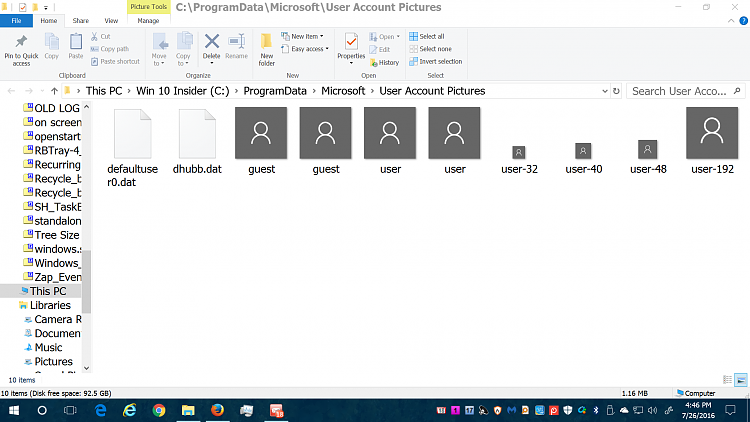Jump to Win 10 Insider (C:) breadcrumb
The height and width of the screenshot is (422, 750).
pos(183,91)
